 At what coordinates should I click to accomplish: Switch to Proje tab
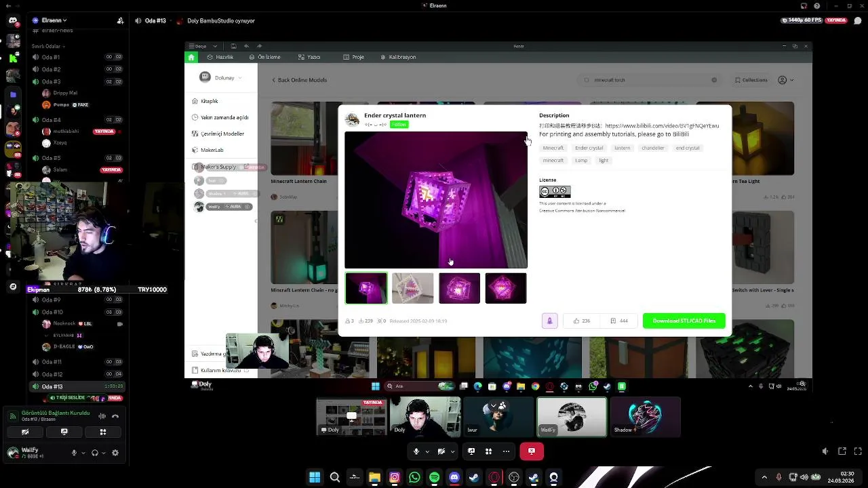click(354, 57)
